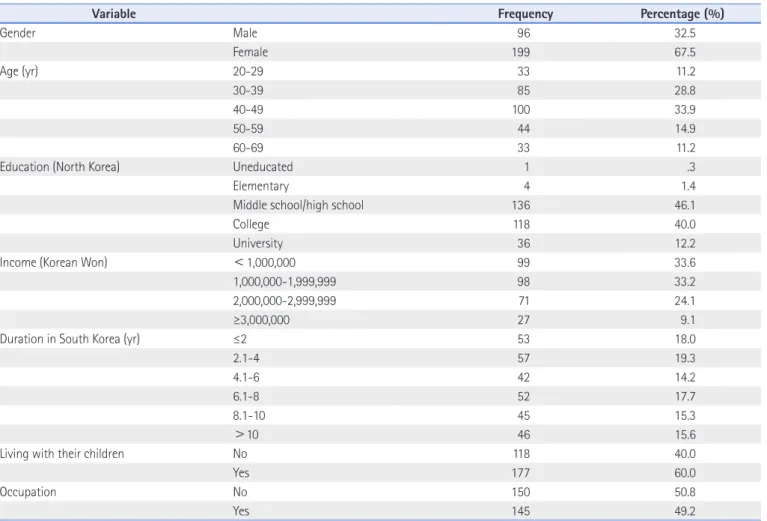767x521 pixels.
Task: Select the 'Age (yr)' variable label
Action: point(19,71)
